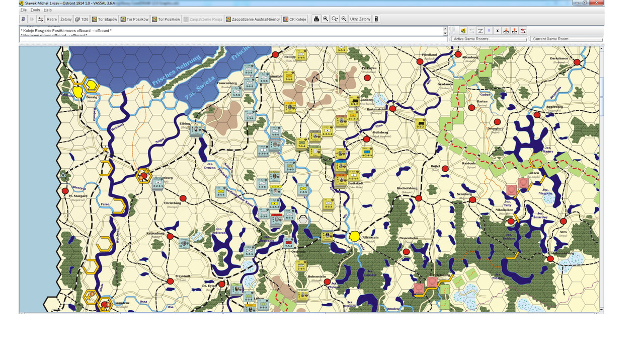Click the Sensburg town marker
644x349 pixels.
click(472, 200)
